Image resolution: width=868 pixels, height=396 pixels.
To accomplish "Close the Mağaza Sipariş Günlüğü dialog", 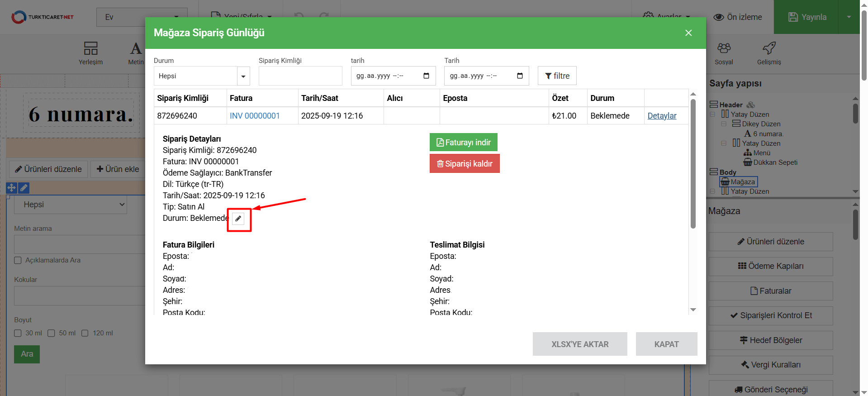I will click(x=688, y=33).
